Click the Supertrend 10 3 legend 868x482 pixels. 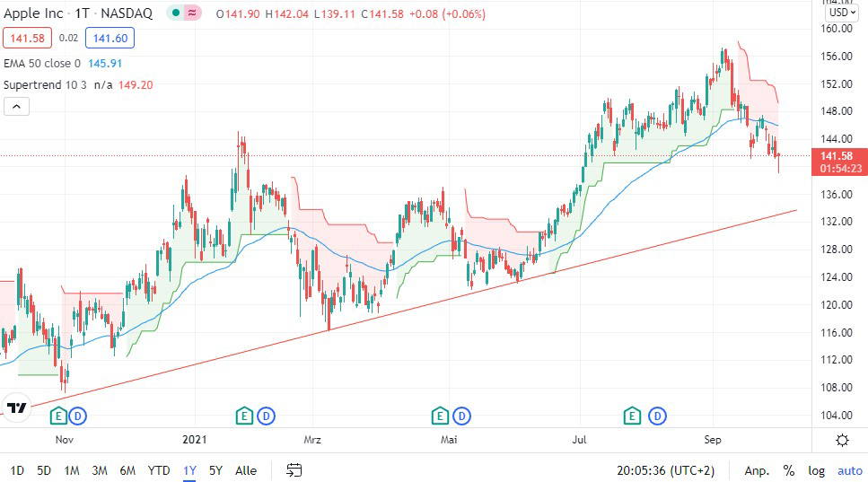point(45,84)
